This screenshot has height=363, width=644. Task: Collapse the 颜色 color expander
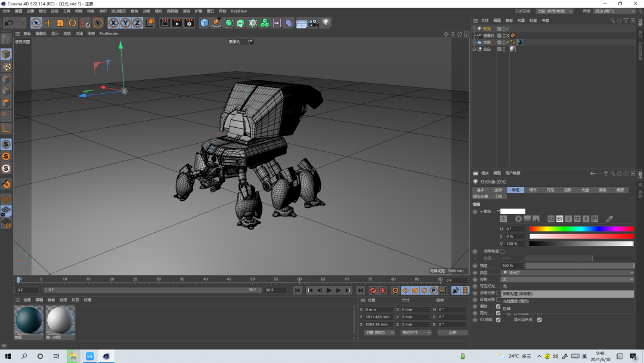pyautogui.click(x=481, y=211)
